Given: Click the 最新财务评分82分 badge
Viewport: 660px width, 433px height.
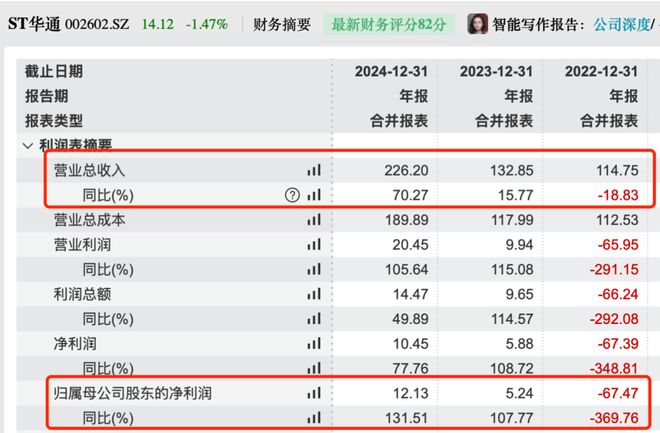Looking at the screenshot, I should [389, 24].
